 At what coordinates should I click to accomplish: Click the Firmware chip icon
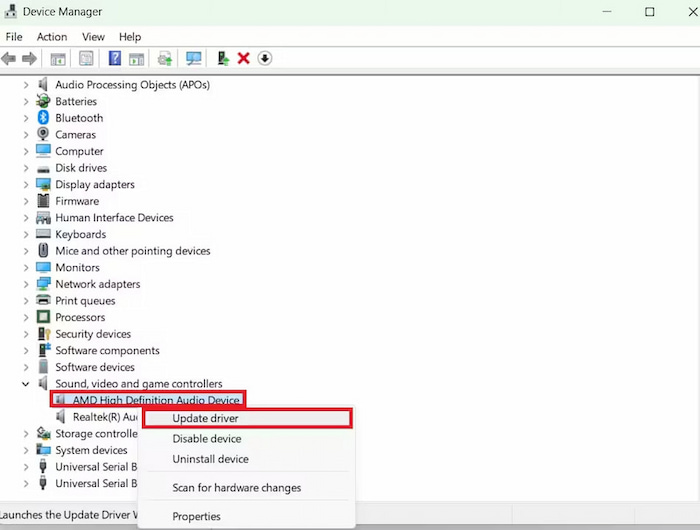point(43,201)
